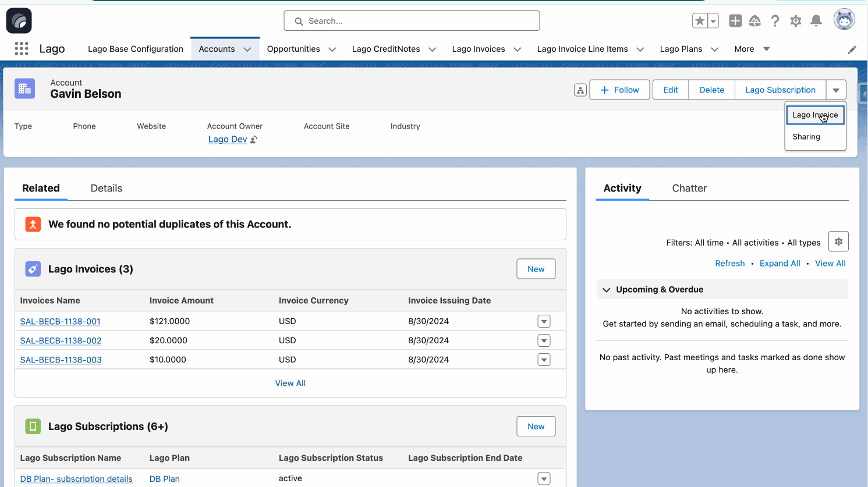Open activity timeline settings gear
Image resolution: width=868 pixels, height=487 pixels.
click(x=838, y=241)
